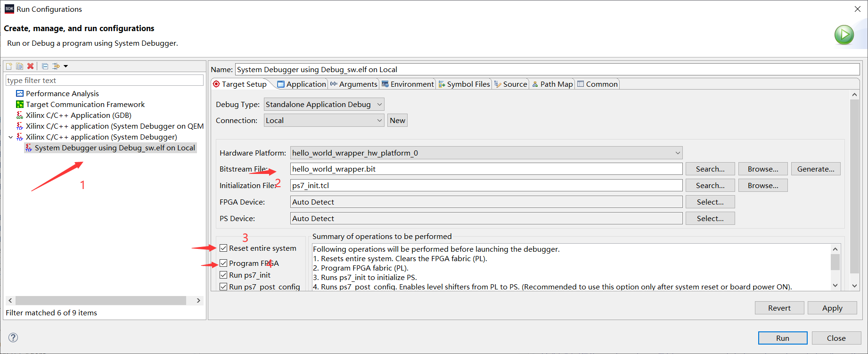Viewport: 868px width, 354px height.
Task: Toggle the Reset entire system checkbox
Action: point(223,248)
